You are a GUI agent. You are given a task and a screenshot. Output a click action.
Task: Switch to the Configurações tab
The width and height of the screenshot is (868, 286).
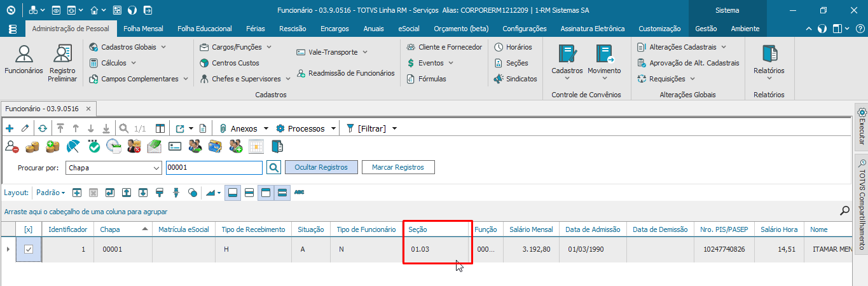524,29
